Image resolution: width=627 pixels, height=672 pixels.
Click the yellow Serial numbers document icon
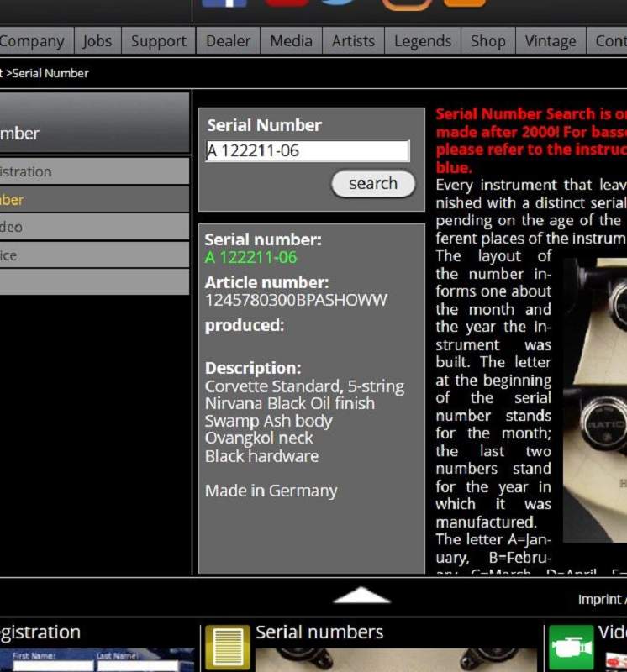point(228,647)
